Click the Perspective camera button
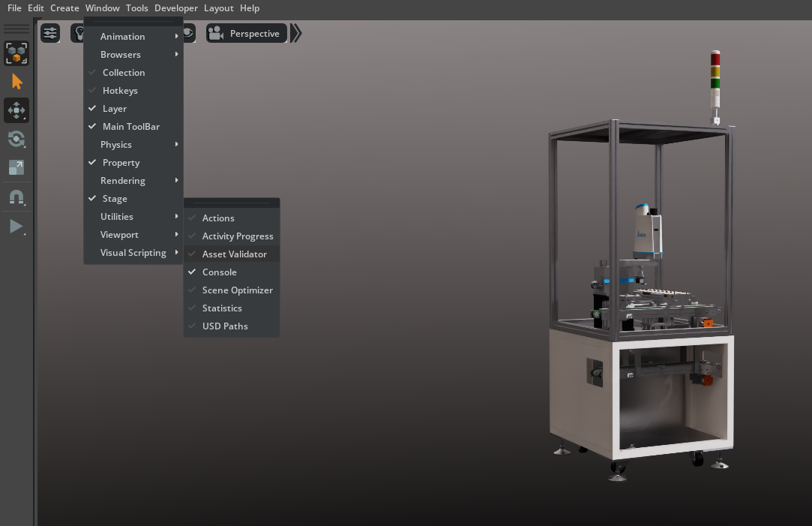Image resolution: width=812 pixels, height=526 pixels. coord(246,33)
